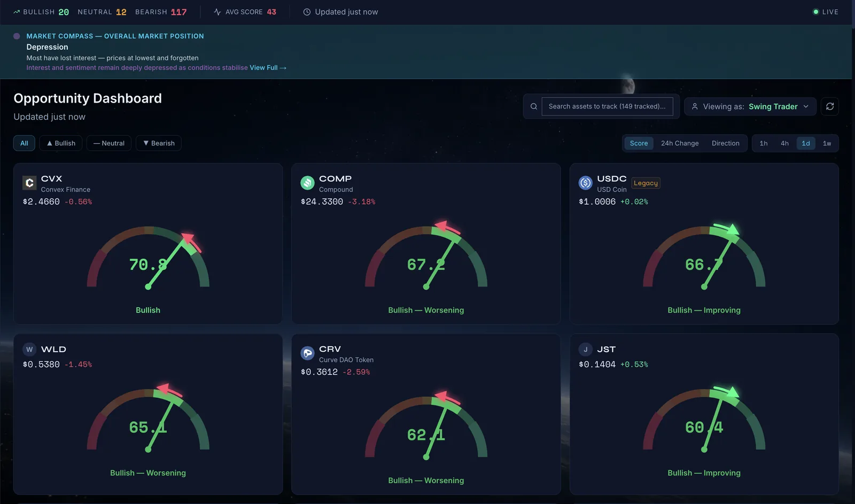855x504 pixels.
Task: Show all assets with the All filter
Action: [x=24, y=143]
